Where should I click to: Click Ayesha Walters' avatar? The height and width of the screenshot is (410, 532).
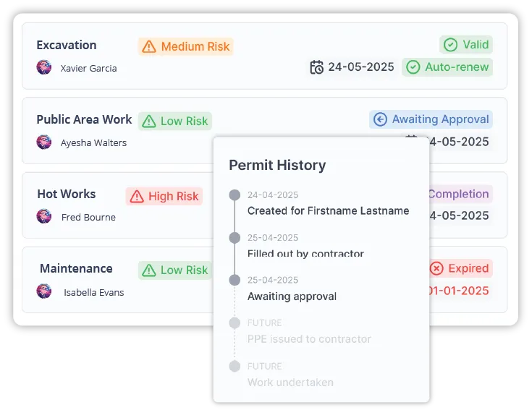[44, 142]
